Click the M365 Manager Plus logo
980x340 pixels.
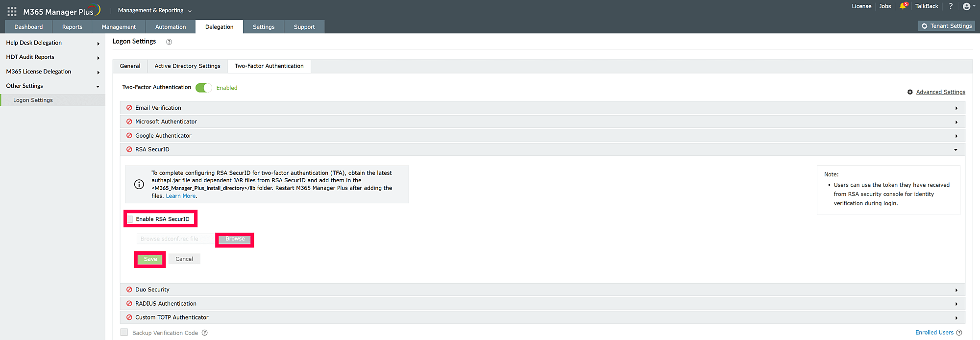pos(62,11)
